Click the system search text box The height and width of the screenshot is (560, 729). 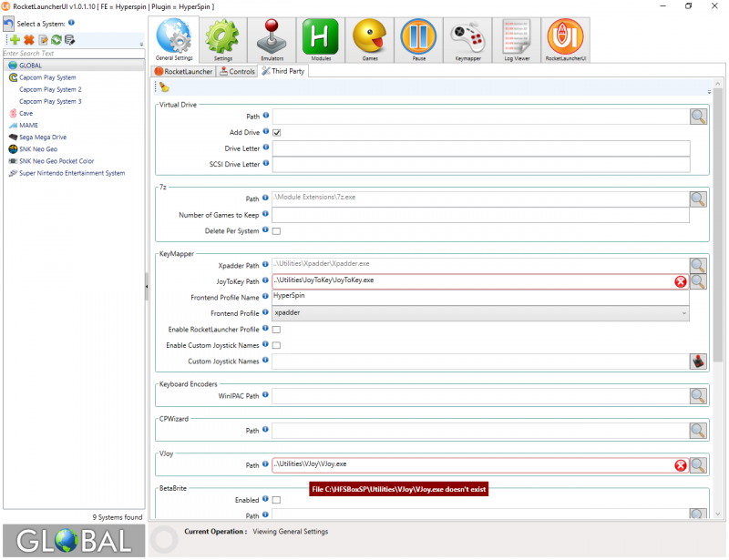click(x=74, y=54)
